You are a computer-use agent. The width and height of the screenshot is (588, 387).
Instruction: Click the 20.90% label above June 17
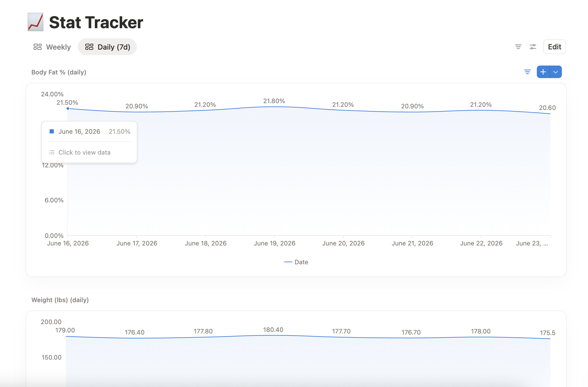[137, 106]
